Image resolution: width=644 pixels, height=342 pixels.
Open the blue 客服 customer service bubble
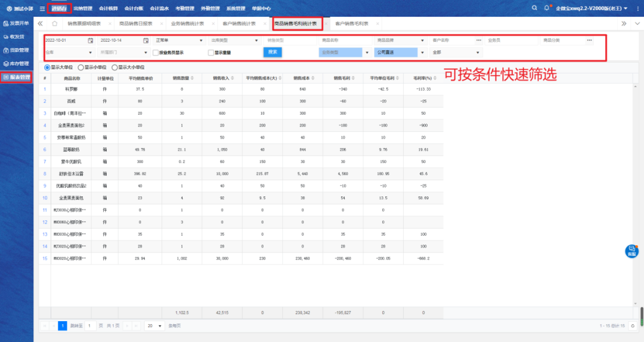[x=631, y=251]
